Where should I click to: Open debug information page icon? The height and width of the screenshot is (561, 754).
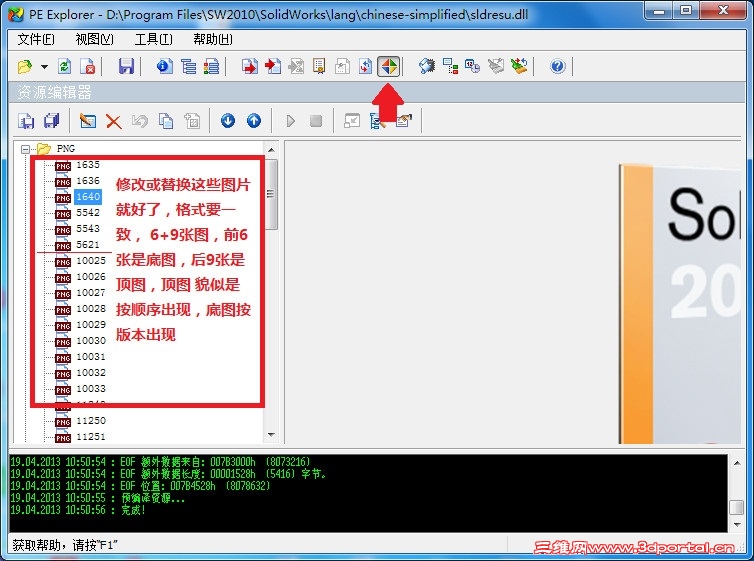[342, 66]
